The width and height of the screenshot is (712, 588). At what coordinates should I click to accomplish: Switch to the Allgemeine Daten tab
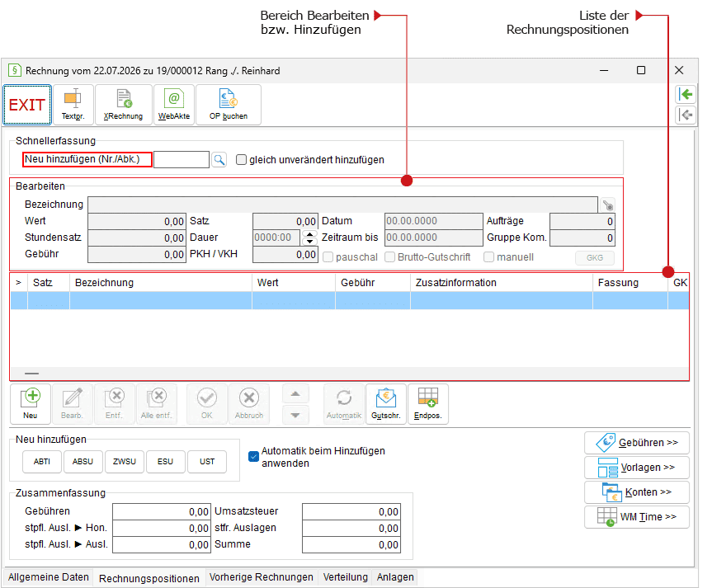[49, 577]
